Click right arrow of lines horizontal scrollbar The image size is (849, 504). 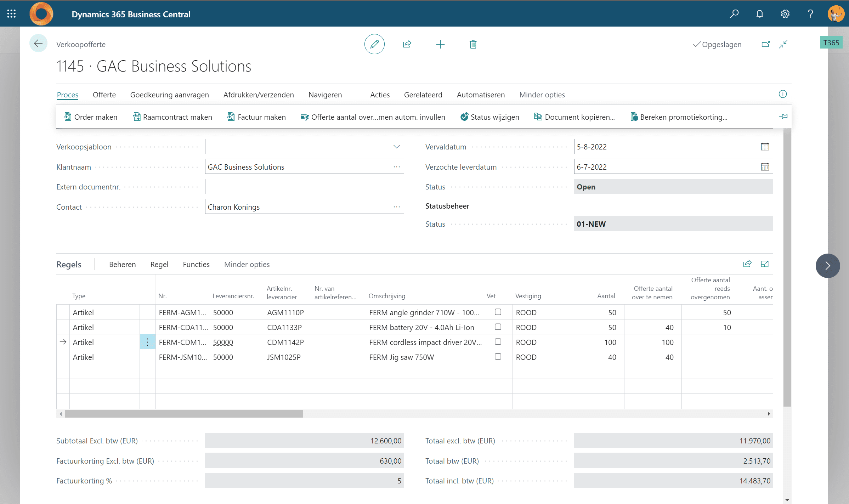(769, 414)
